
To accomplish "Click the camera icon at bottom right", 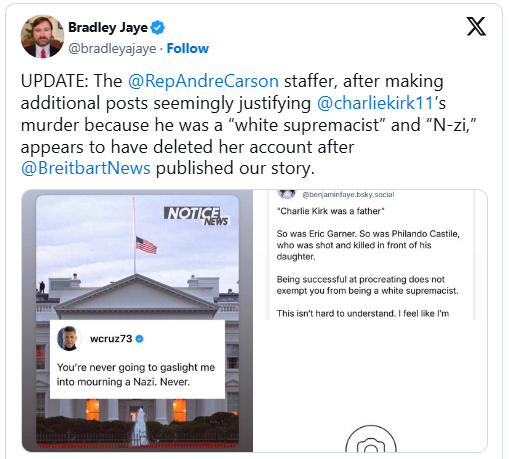I will 371,439.
